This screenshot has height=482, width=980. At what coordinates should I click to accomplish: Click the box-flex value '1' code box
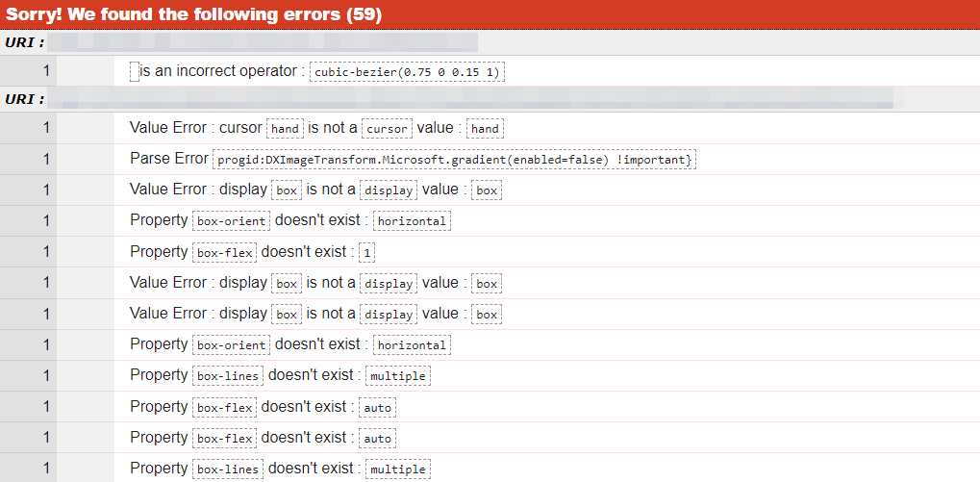click(366, 253)
